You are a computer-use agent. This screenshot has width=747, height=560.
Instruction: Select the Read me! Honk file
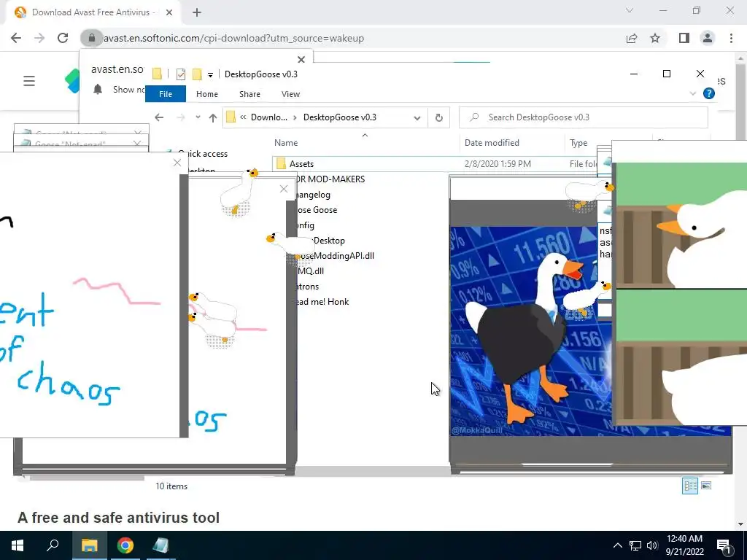(322, 302)
